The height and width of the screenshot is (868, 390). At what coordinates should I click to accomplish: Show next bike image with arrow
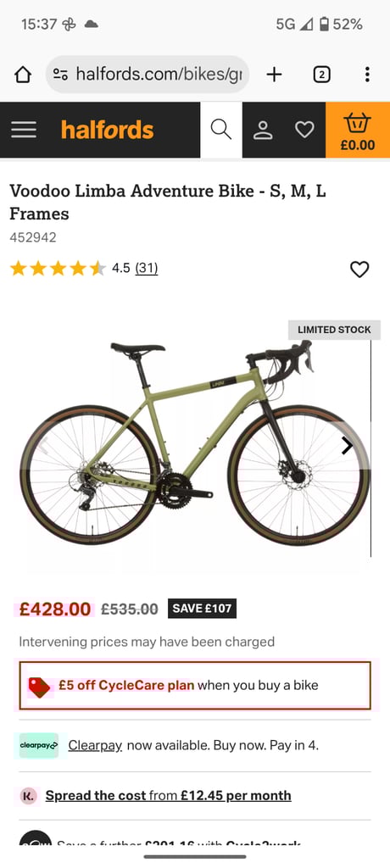pos(348,446)
